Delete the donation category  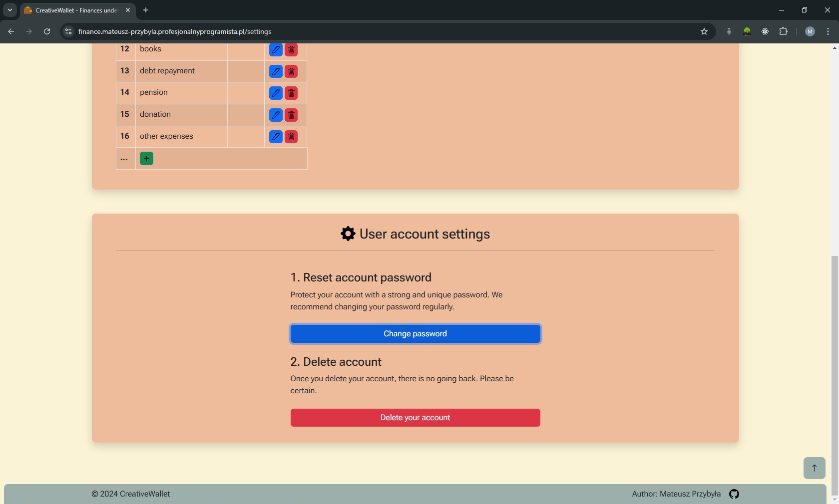(291, 115)
